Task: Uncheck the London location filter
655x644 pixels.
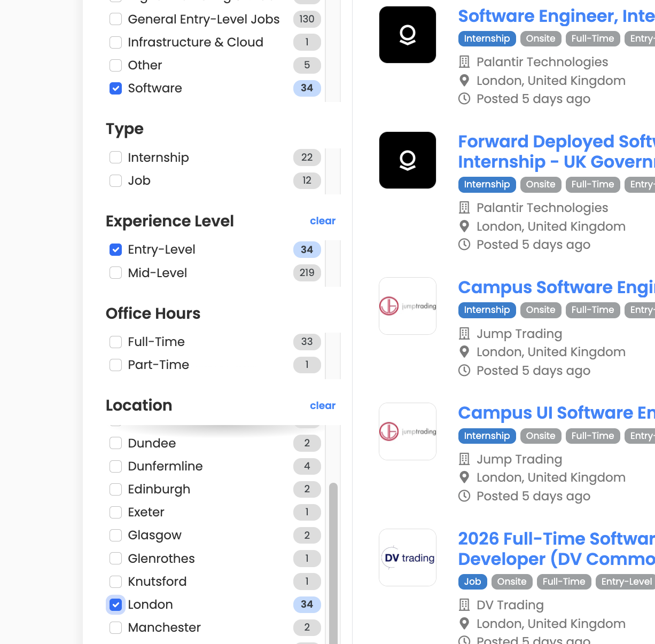Action: click(115, 604)
